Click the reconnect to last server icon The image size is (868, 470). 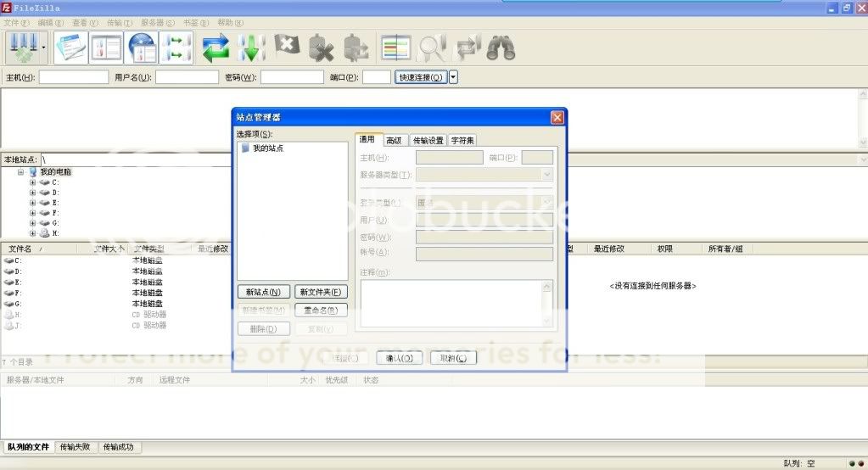click(x=356, y=48)
